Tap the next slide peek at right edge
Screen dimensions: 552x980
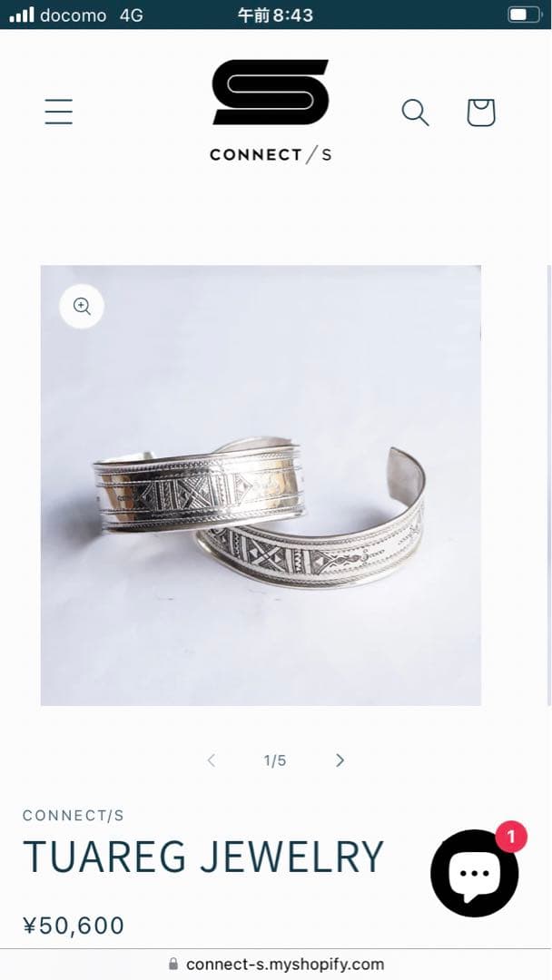[x=549, y=485]
